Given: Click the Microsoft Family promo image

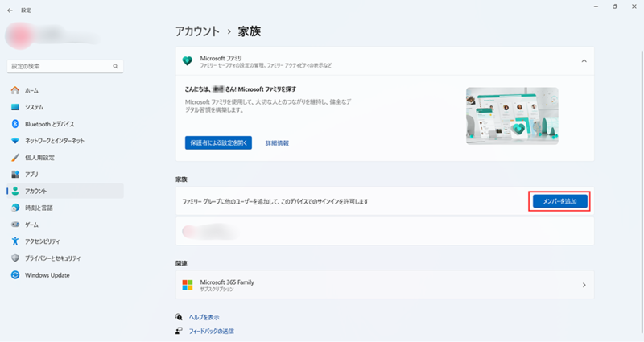Looking at the screenshot, I should click(512, 116).
